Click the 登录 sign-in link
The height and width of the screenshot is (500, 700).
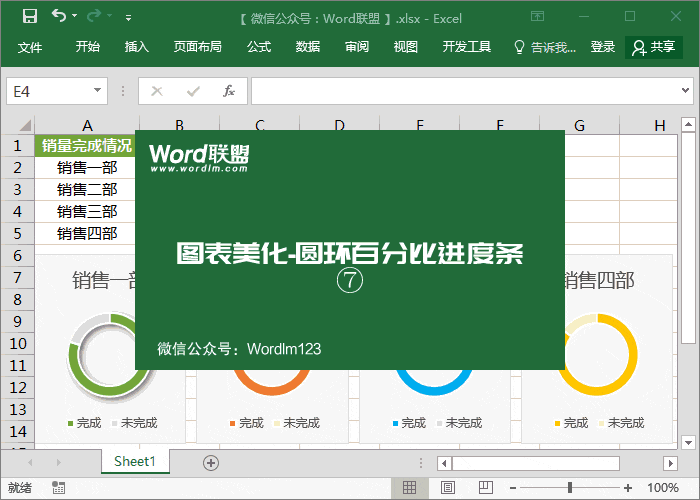pyautogui.click(x=603, y=47)
